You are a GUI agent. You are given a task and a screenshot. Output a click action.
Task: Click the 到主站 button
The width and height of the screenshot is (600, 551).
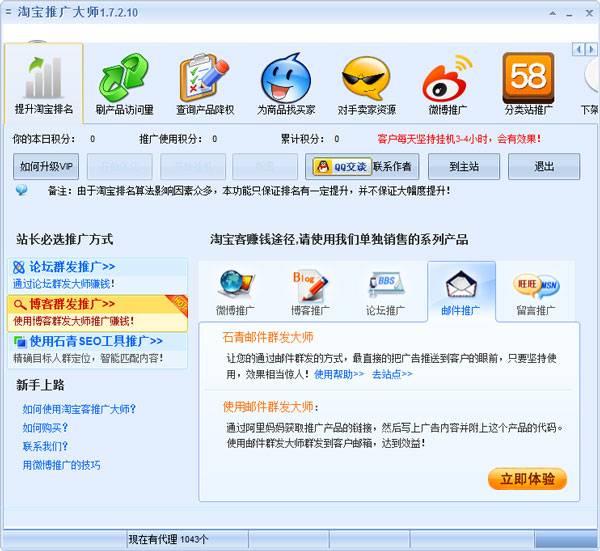tap(464, 166)
